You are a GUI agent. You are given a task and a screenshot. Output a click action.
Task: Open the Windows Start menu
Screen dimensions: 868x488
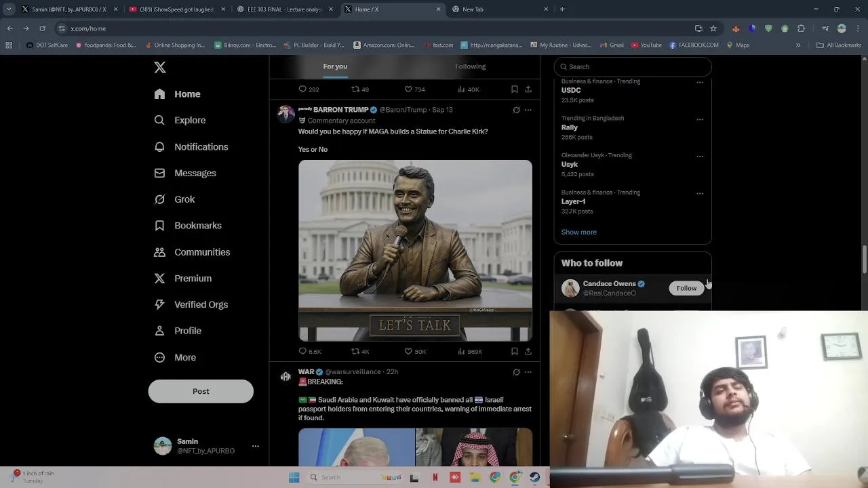pyautogui.click(x=294, y=477)
